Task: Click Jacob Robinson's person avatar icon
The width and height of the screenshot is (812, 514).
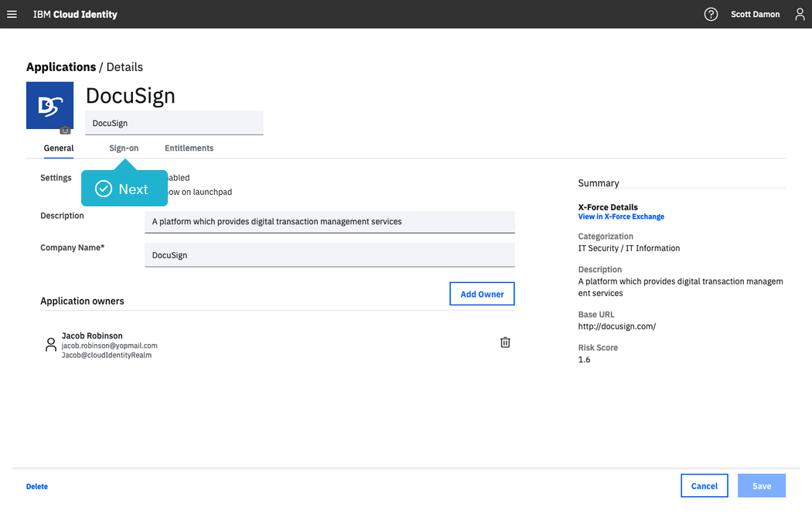Action: [51, 345]
